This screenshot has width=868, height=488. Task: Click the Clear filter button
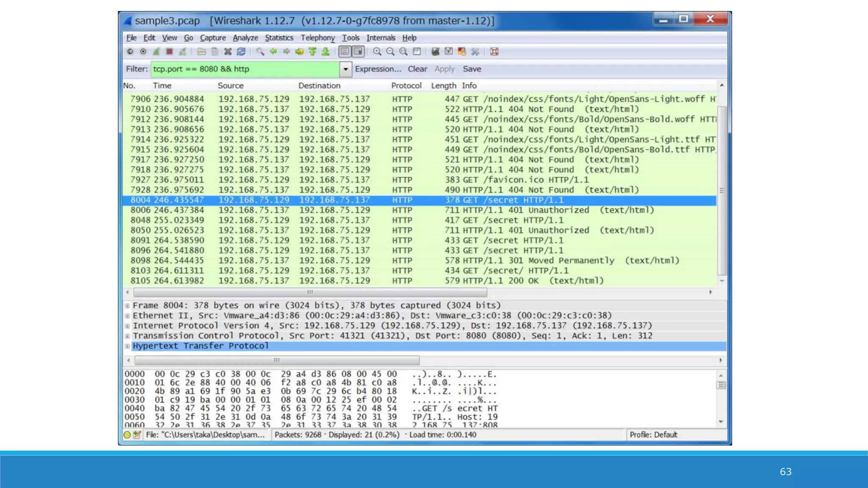(417, 69)
